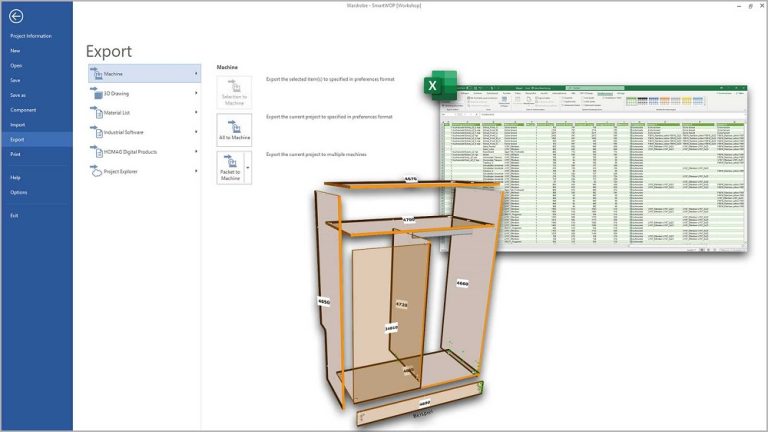Select Save as in the sidebar

(x=18, y=95)
